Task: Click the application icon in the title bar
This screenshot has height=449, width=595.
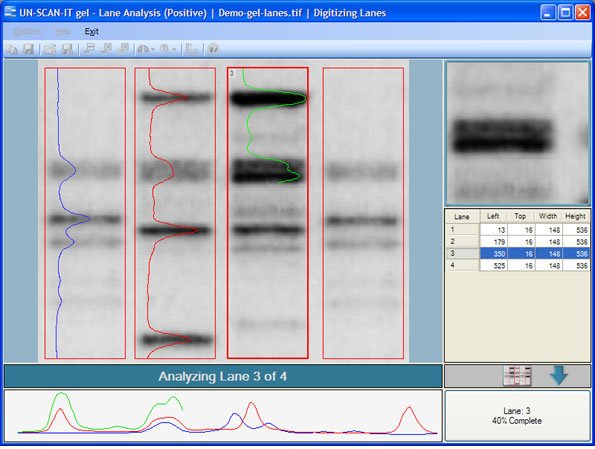Action: tap(10, 12)
